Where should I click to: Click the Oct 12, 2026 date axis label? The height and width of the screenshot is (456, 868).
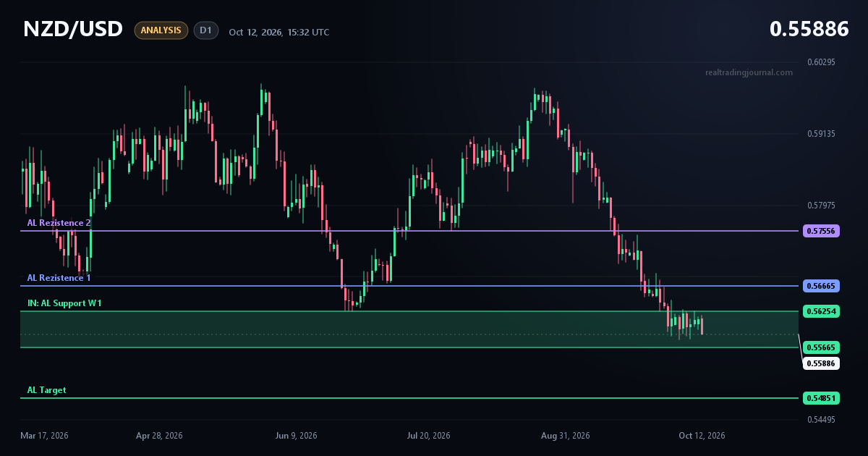tap(702, 436)
